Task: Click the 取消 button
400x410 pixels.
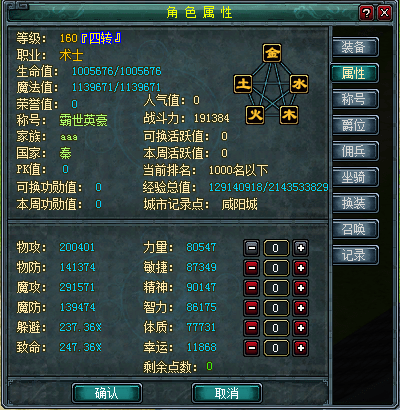Action: (x=227, y=393)
